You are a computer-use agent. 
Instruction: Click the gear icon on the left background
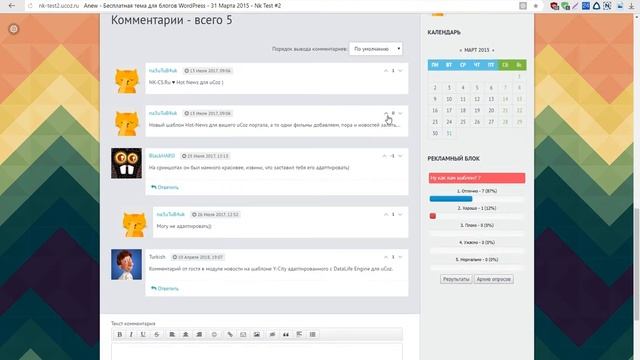pos(14,29)
